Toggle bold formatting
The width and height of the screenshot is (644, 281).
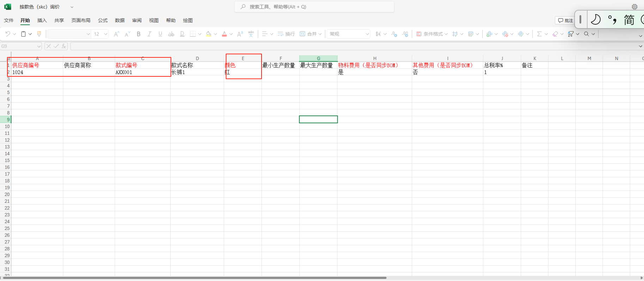click(x=139, y=34)
